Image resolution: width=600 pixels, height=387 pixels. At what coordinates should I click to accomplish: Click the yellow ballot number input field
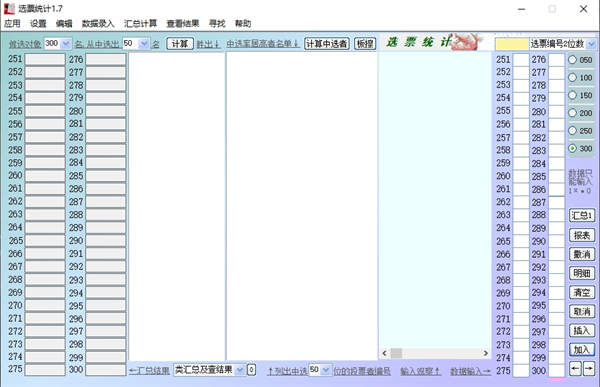tap(512, 44)
